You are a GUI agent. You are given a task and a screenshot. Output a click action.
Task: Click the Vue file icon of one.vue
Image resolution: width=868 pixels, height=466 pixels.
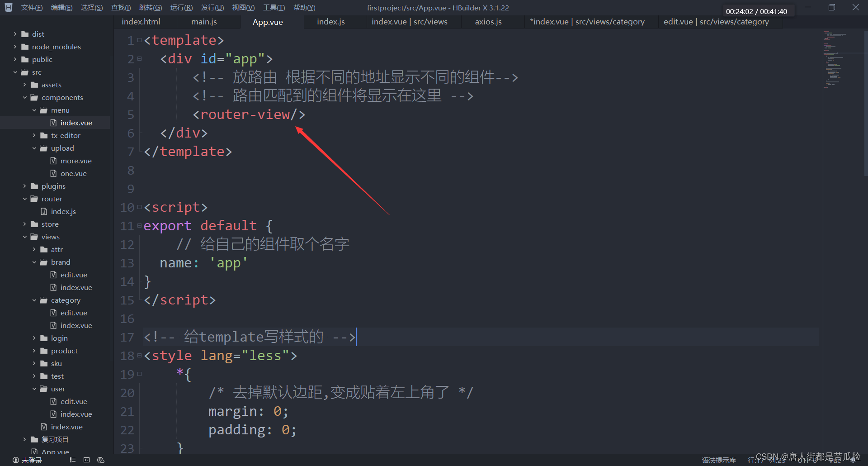click(x=53, y=173)
